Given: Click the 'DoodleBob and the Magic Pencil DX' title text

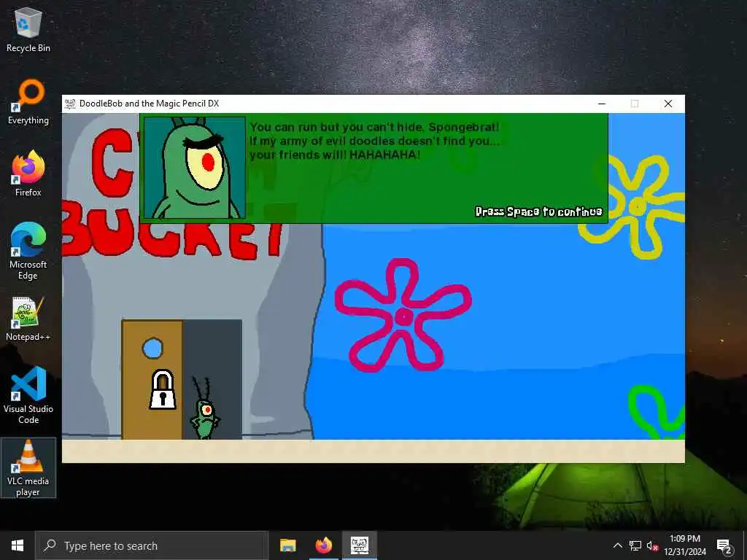Looking at the screenshot, I should [149, 104].
